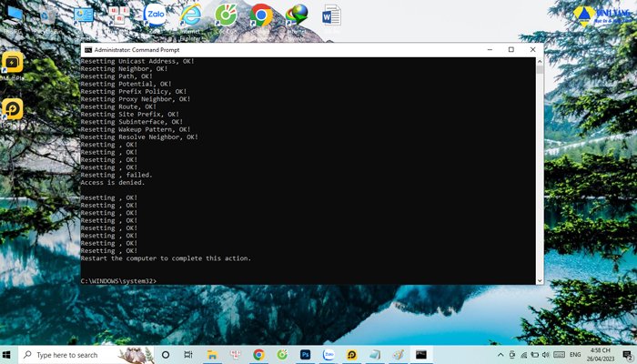The image size is (637, 364).
Task: Open the clock and date flyout
Action: [x=602, y=354]
